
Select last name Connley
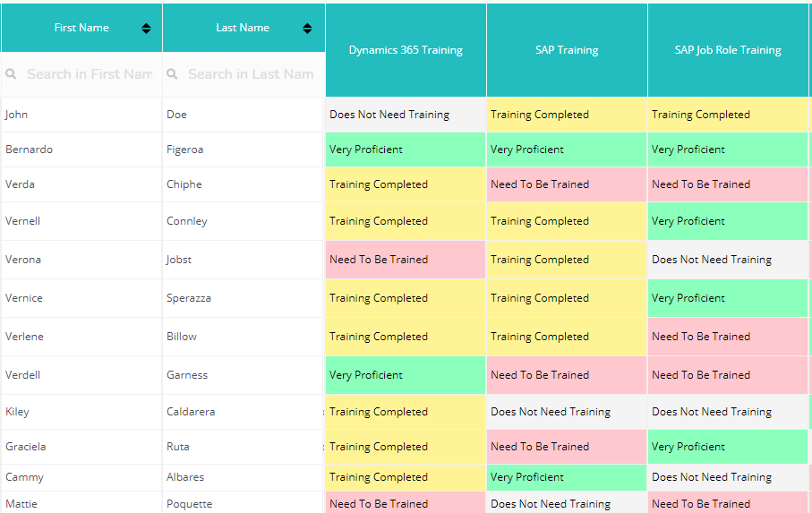click(186, 221)
